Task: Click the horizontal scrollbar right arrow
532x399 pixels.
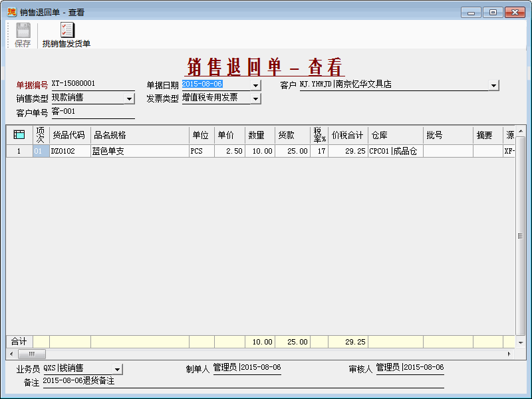Action: [509, 354]
